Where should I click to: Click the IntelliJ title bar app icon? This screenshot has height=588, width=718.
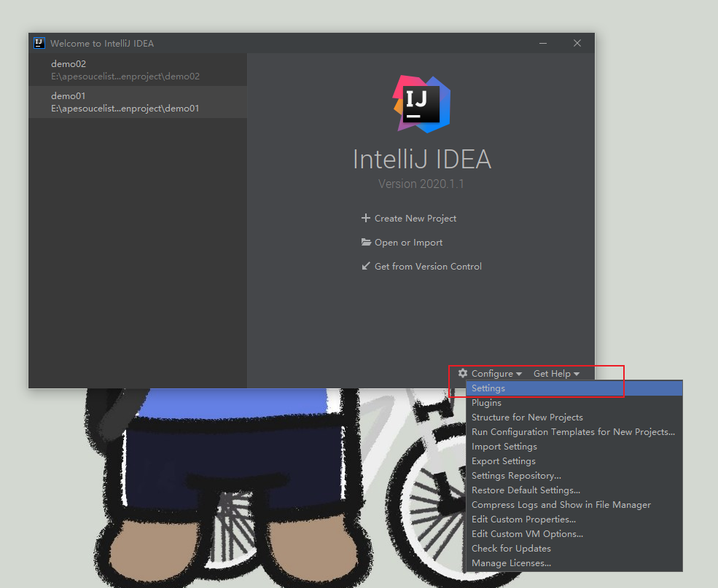click(39, 43)
